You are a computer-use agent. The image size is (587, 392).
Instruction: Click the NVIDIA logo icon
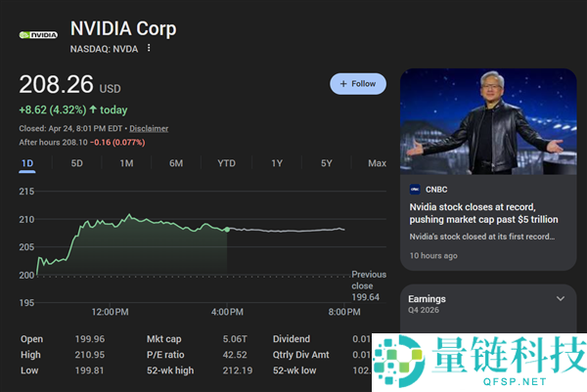(x=38, y=35)
